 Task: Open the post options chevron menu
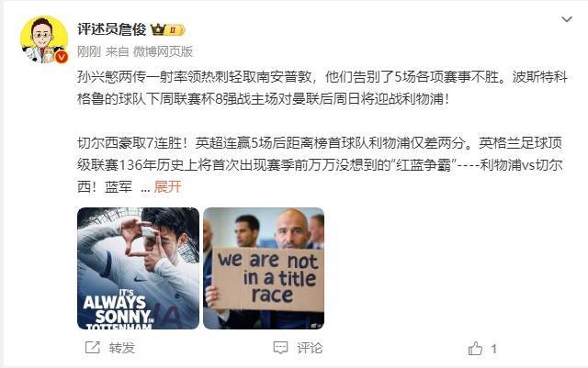coord(566,19)
